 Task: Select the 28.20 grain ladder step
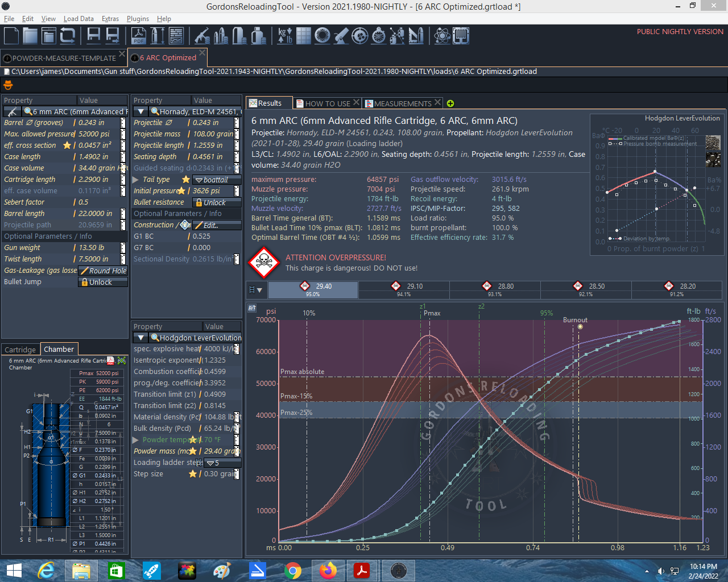coord(677,290)
